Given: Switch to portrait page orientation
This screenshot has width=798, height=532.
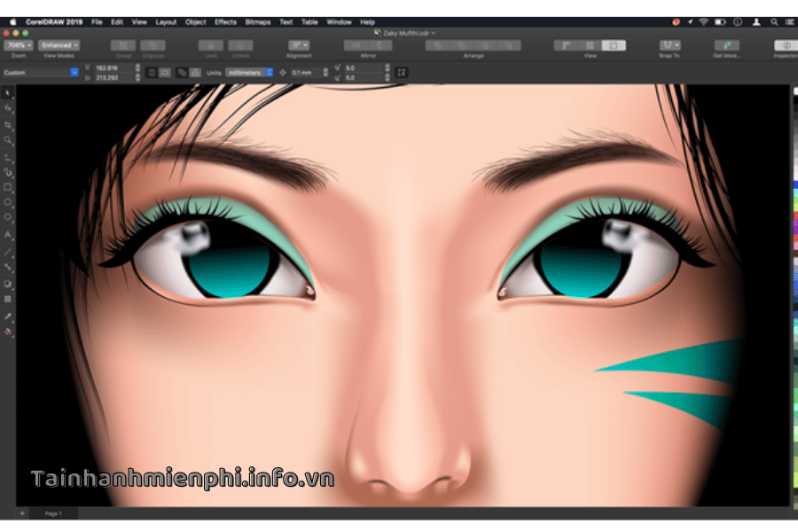Looking at the screenshot, I should coord(152,72).
